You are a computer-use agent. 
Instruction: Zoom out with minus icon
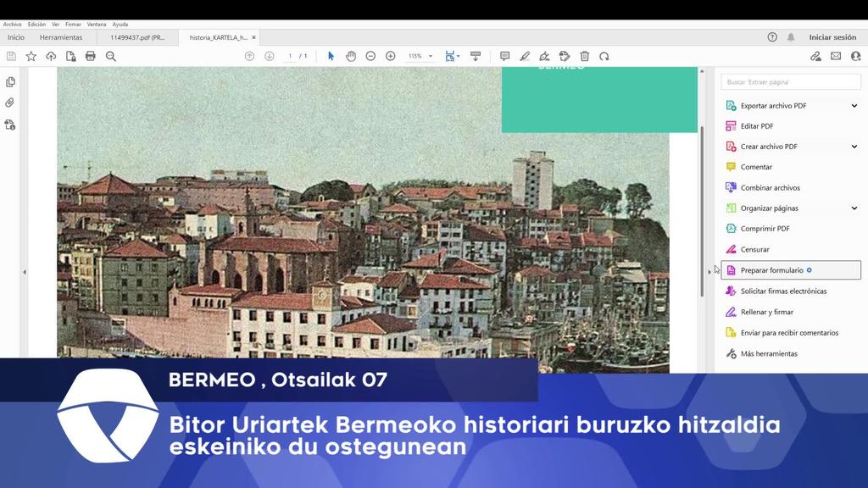pos(371,56)
